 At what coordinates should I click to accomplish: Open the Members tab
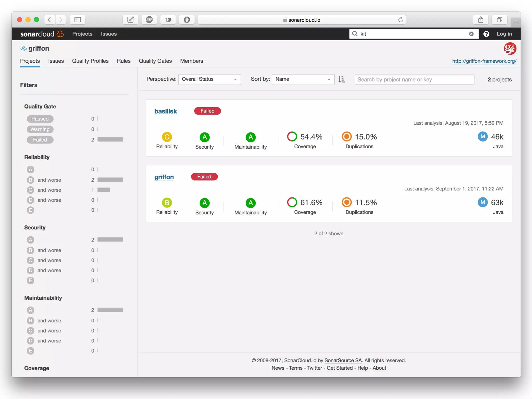(191, 61)
